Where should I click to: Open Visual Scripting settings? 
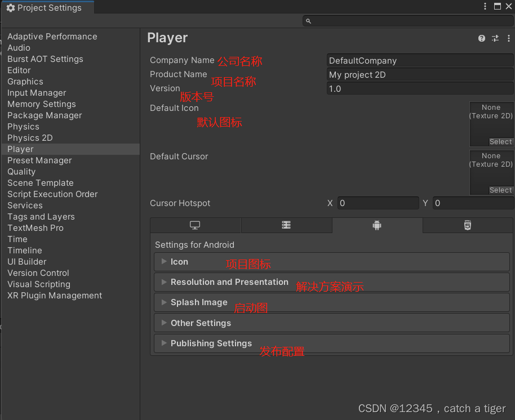39,284
